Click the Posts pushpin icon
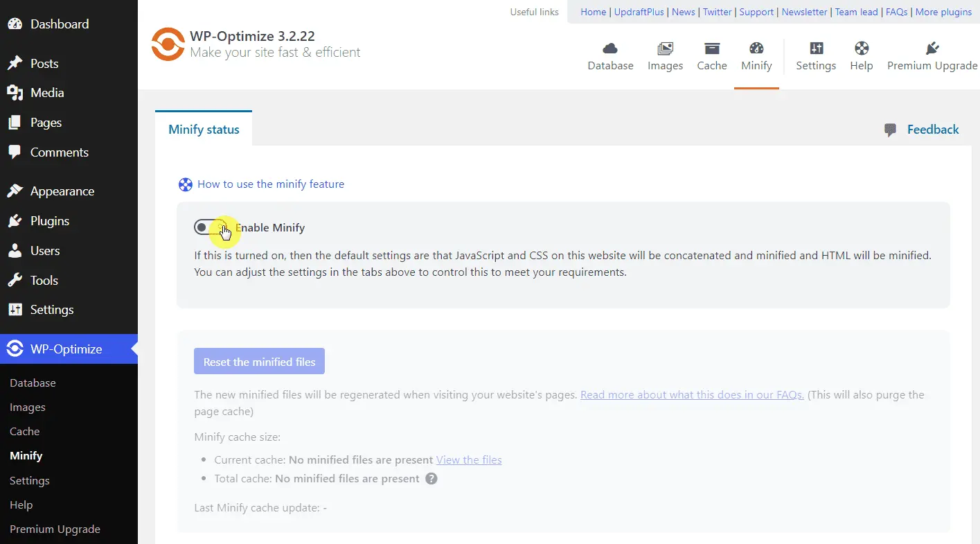This screenshot has height=544, width=980. [x=15, y=63]
